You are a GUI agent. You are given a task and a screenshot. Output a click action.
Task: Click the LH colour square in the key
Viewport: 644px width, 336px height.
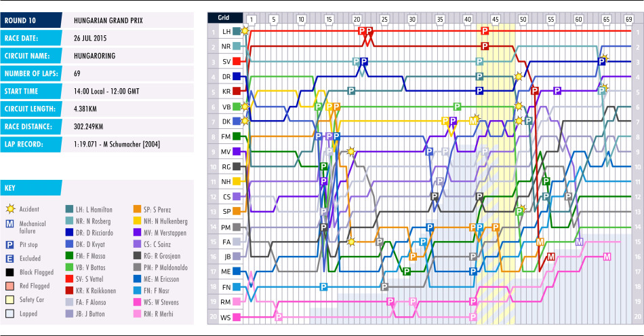[69, 209]
